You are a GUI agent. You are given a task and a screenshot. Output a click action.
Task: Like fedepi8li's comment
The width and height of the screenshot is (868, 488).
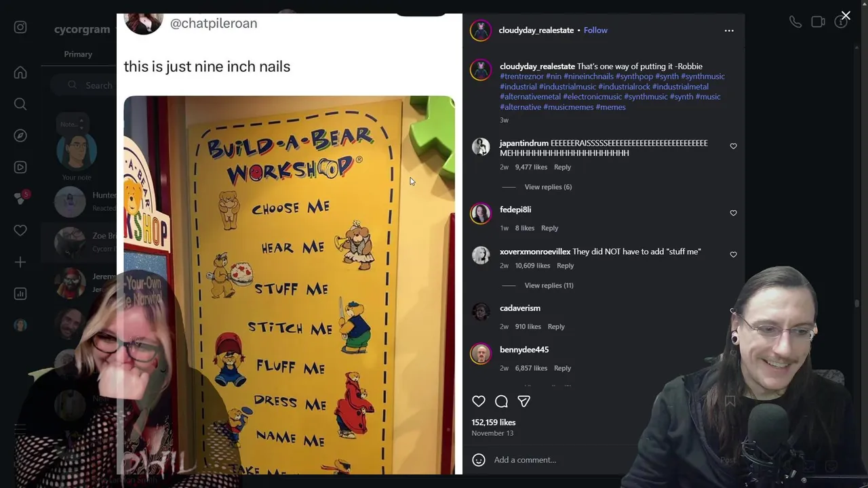733,213
